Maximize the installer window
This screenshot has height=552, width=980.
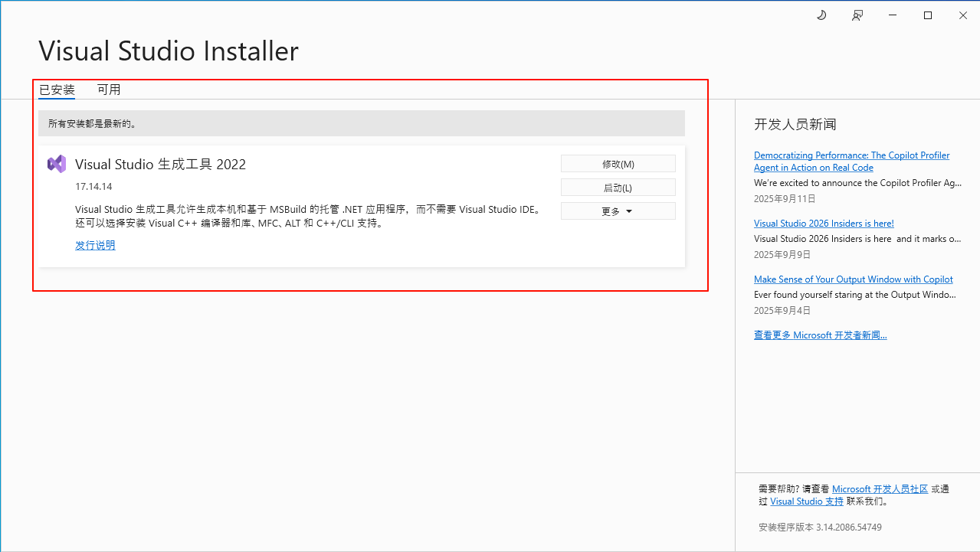click(928, 15)
